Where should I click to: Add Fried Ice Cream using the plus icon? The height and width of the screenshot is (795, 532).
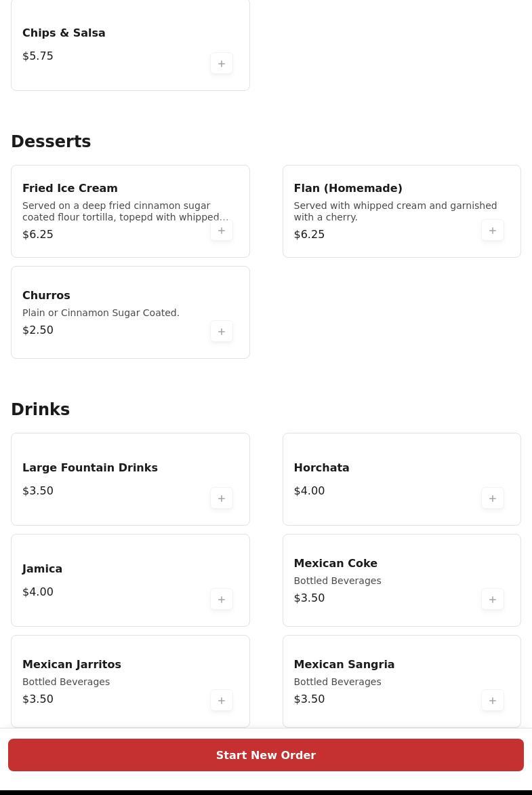(222, 230)
